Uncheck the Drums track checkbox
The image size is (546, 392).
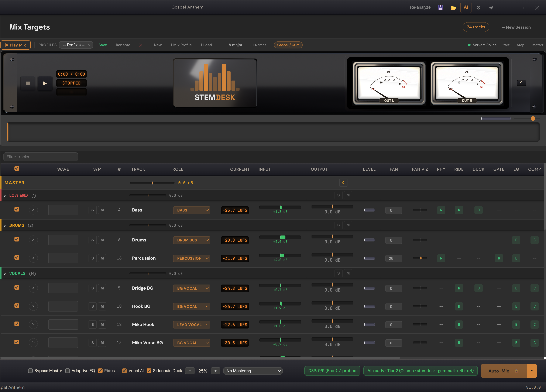pyautogui.click(x=17, y=239)
